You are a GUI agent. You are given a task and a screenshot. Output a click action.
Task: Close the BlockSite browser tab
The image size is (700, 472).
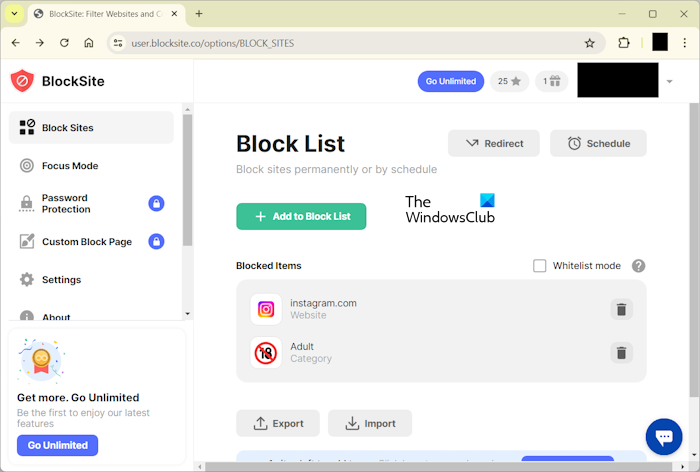pyautogui.click(x=174, y=14)
